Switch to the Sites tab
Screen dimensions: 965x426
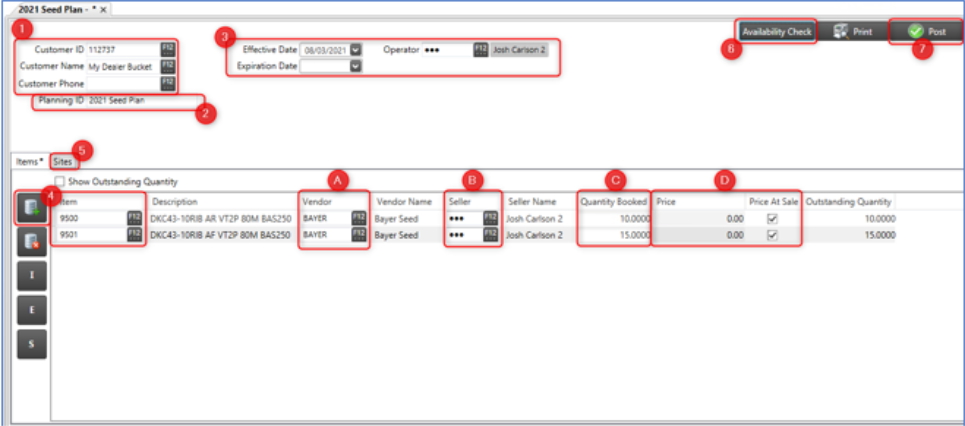[x=63, y=161]
